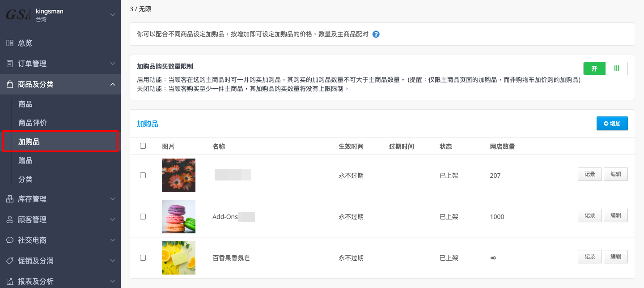Viewport: 644px width, 288px height.
Task: Click the 百香果香氛皂 product name
Action: click(x=231, y=258)
